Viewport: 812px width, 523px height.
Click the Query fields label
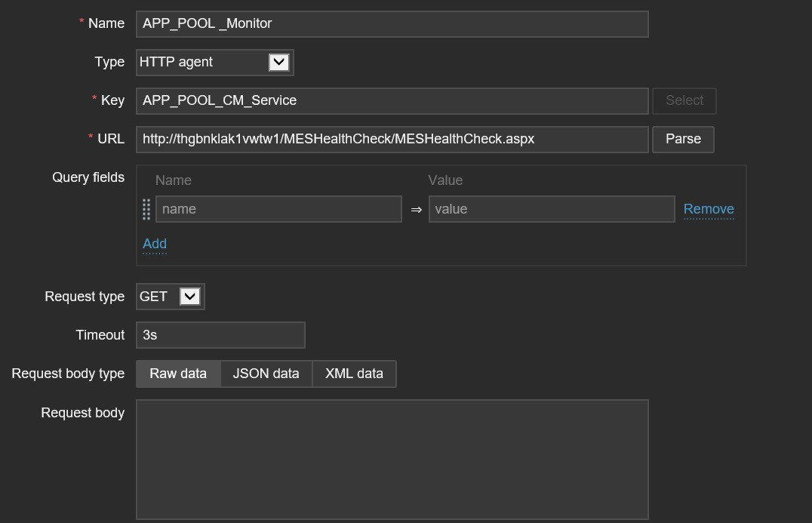[x=88, y=177]
